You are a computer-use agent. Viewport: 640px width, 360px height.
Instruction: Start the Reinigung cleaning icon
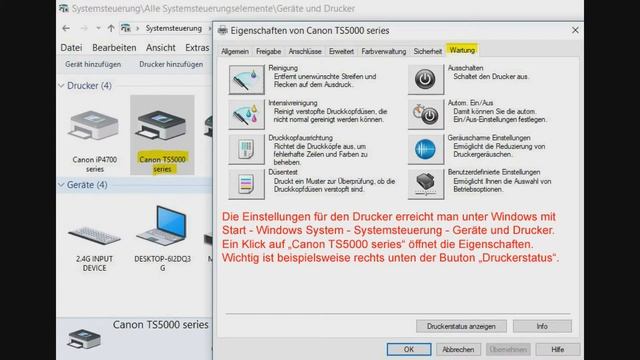(x=247, y=80)
